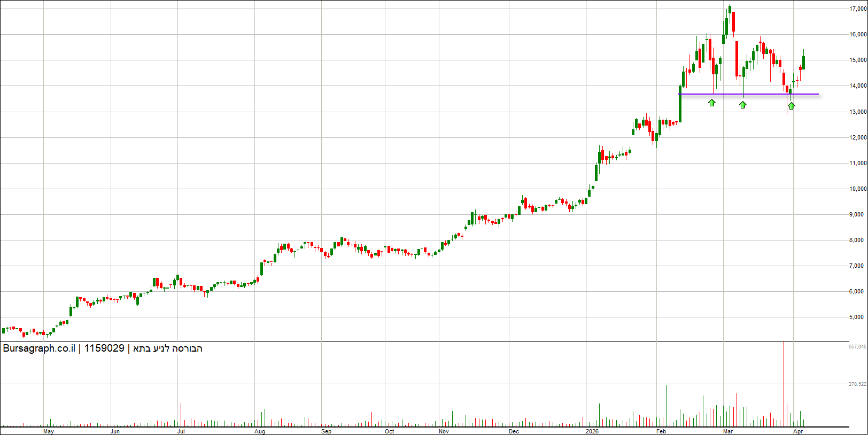868x435 pixels.
Task: Select the 15,000 price axis label
Action: click(x=858, y=60)
